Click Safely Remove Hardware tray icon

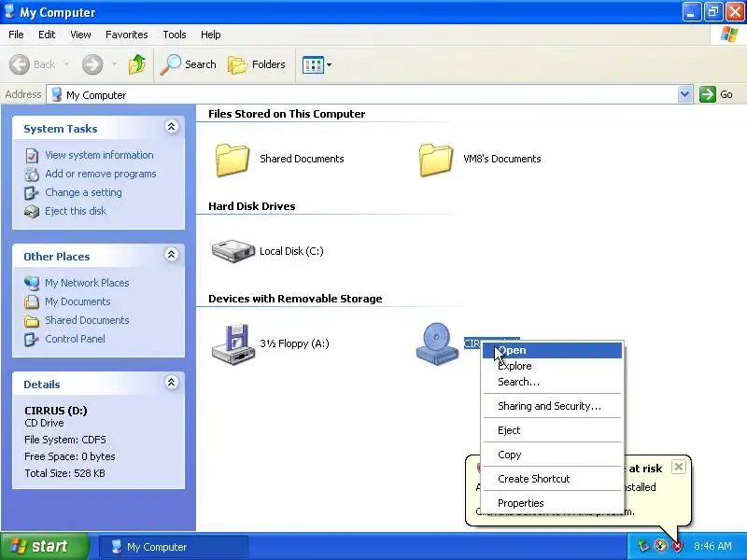point(643,546)
